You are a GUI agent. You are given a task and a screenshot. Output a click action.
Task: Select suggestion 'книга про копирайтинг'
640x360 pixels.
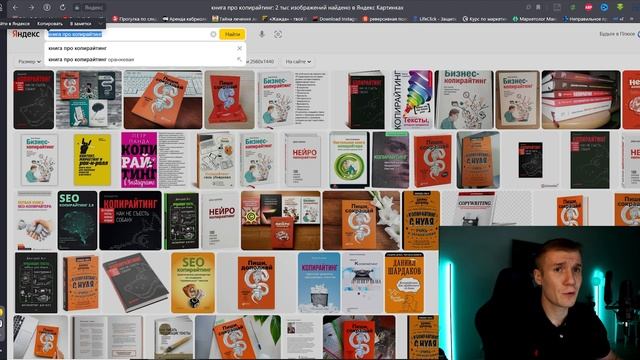[78, 48]
